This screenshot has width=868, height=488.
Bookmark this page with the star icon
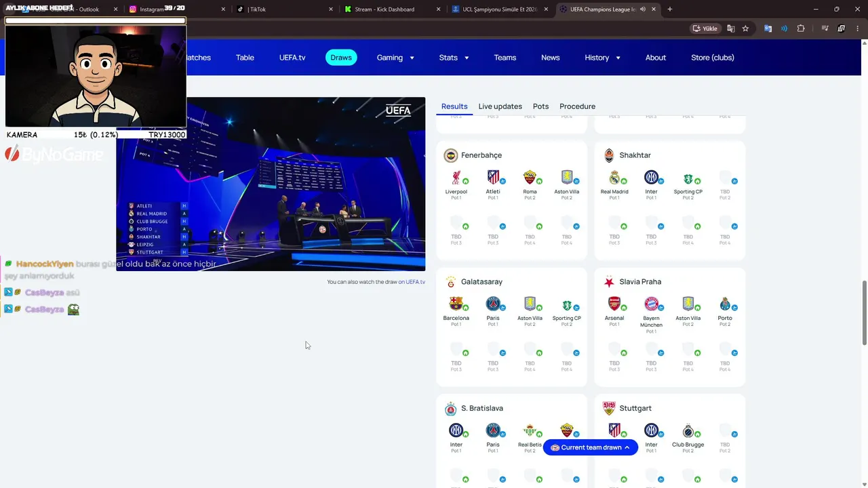[x=745, y=28]
